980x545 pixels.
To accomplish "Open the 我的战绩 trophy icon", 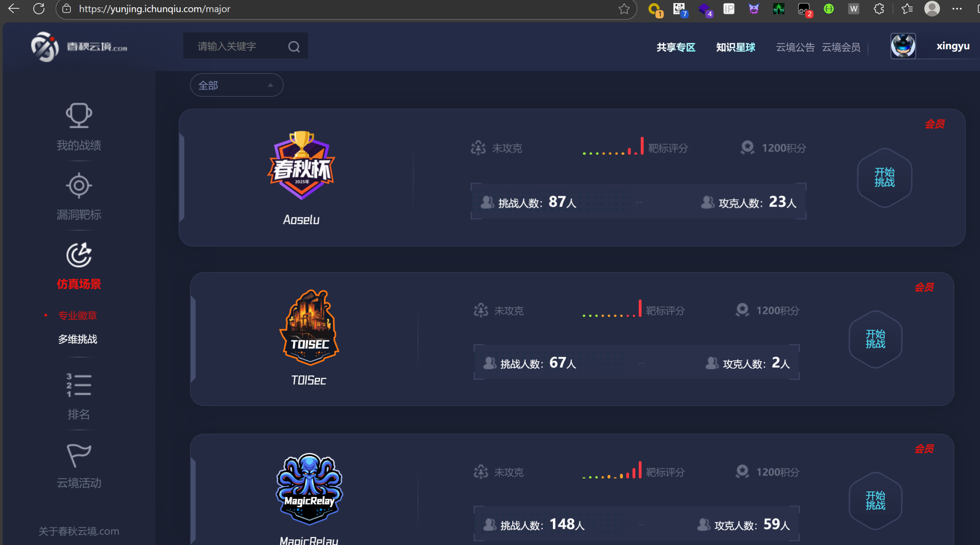I will coord(79,116).
